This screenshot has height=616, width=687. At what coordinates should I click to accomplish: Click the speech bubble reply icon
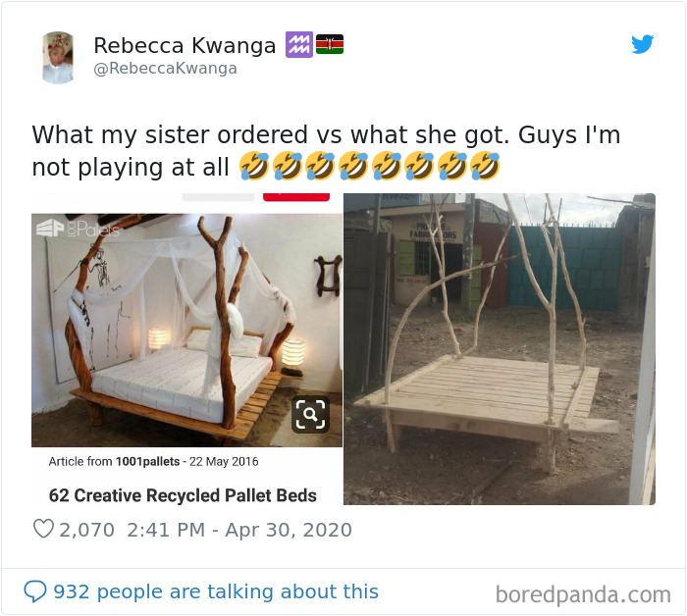pos(35,591)
